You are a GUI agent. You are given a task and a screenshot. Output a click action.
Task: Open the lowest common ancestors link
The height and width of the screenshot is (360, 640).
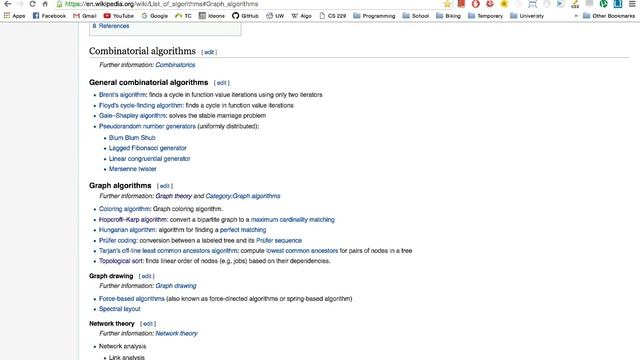[x=302, y=251]
